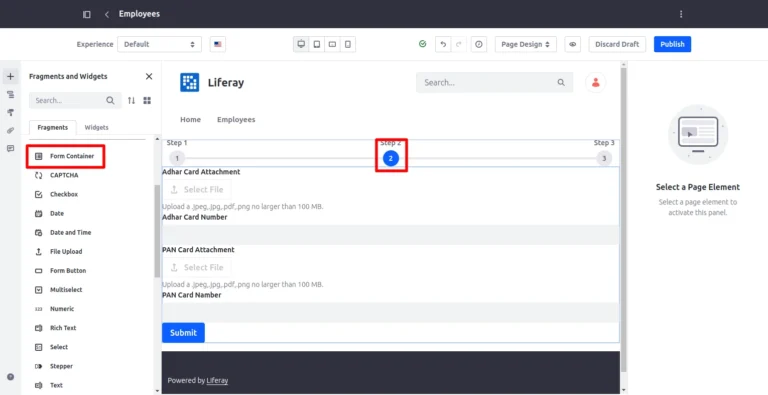Switch to desktop viewport preview

(x=301, y=44)
